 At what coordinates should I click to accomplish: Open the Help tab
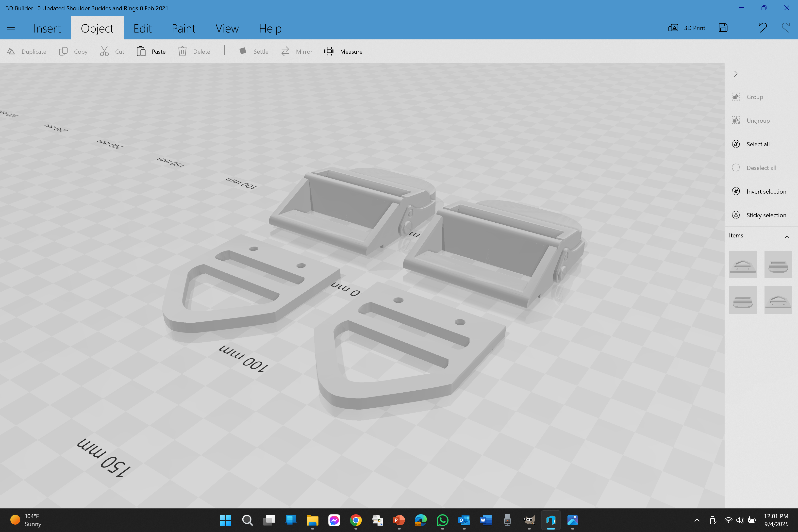click(270, 29)
